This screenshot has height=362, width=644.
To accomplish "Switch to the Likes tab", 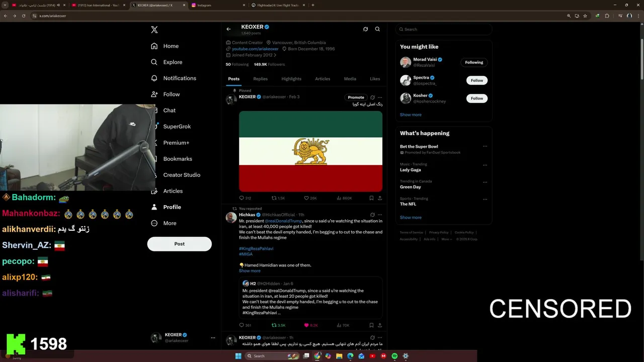I will (375, 79).
